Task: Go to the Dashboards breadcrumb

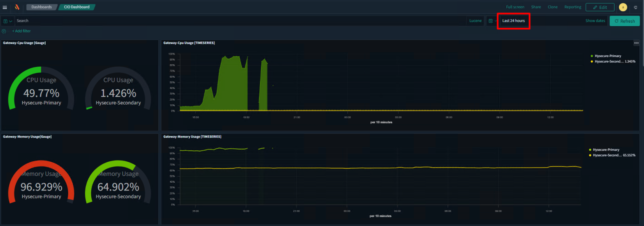Action: point(42,7)
